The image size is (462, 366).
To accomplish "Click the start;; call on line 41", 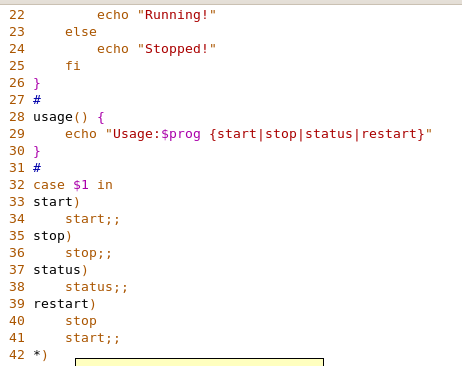I will pos(92,338).
